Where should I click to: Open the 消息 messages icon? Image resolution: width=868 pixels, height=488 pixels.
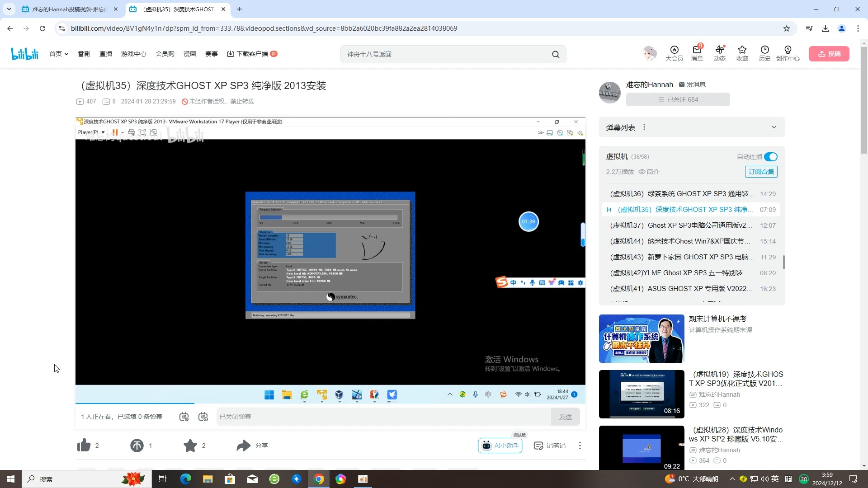coord(697,53)
